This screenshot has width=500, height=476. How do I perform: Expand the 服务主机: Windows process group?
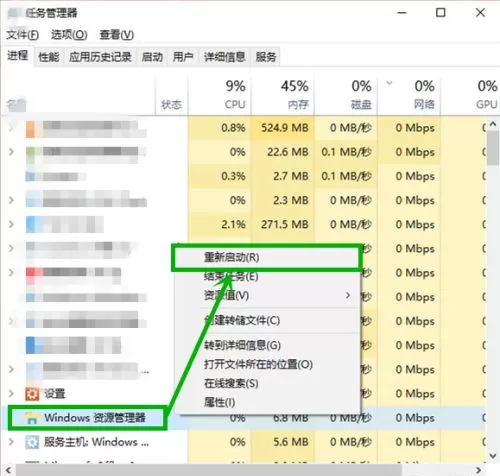[x=11, y=442]
